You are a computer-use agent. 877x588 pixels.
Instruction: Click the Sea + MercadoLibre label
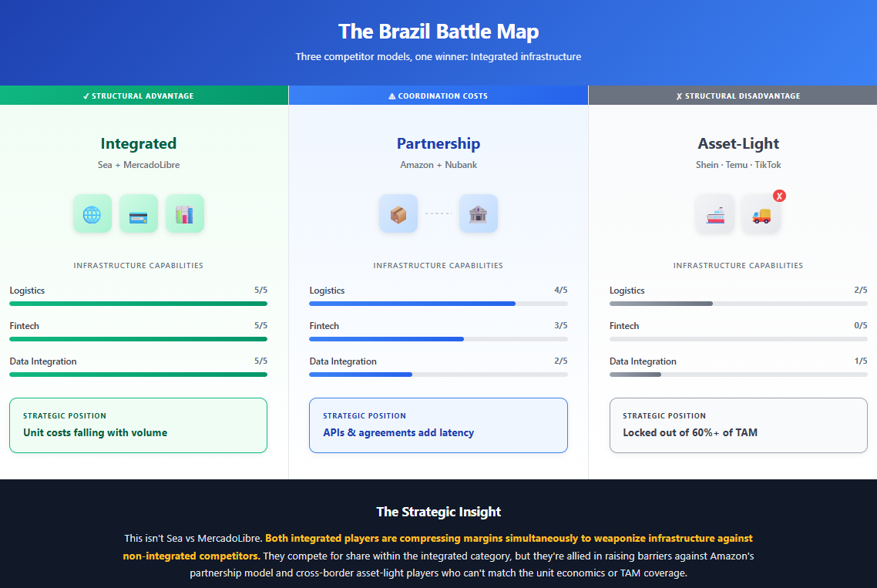click(x=139, y=165)
